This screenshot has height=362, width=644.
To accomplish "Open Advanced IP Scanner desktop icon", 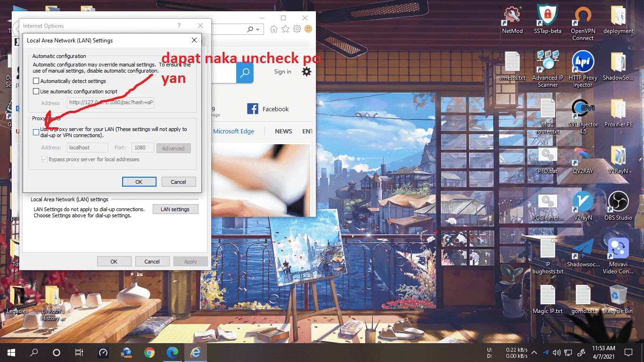I will (x=547, y=69).
